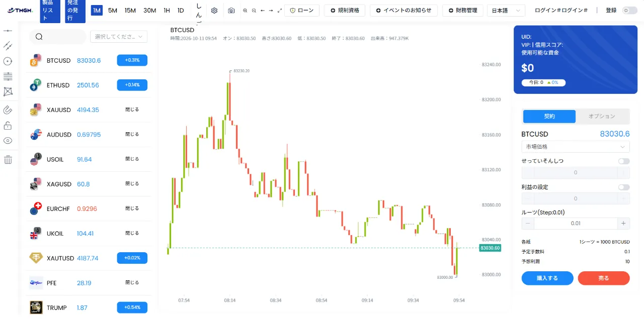
Task: Click the trash icon to delete drawings
Action: point(8,160)
